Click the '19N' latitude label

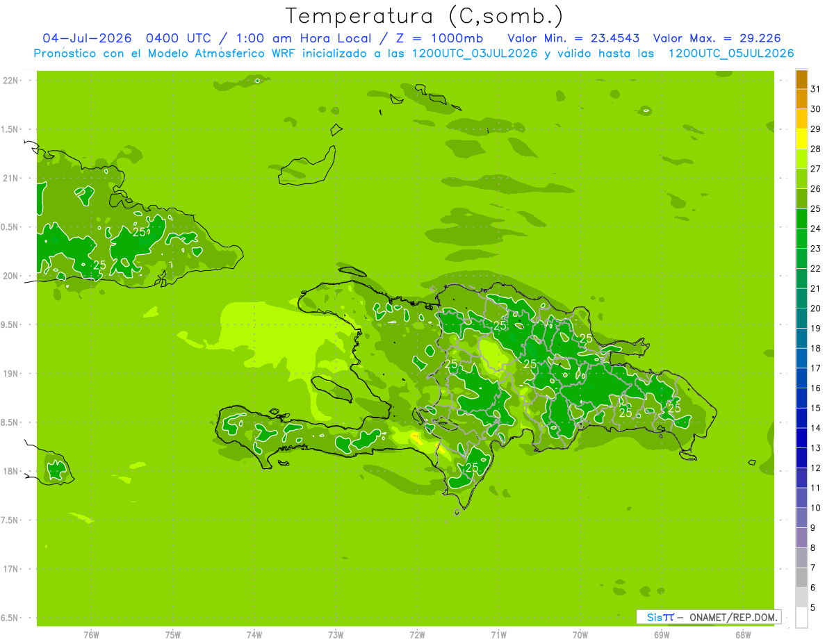tap(11, 374)
